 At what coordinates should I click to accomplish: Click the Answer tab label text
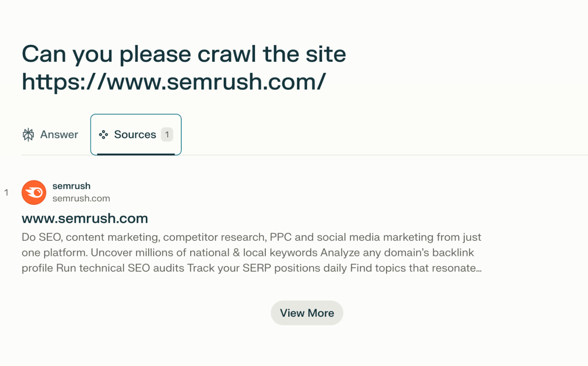tap(59, 134)
